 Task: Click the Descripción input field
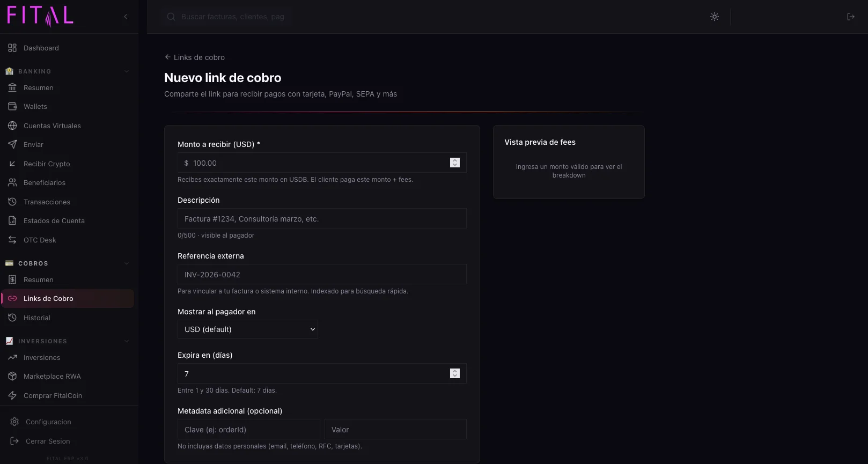coord(322,218)
